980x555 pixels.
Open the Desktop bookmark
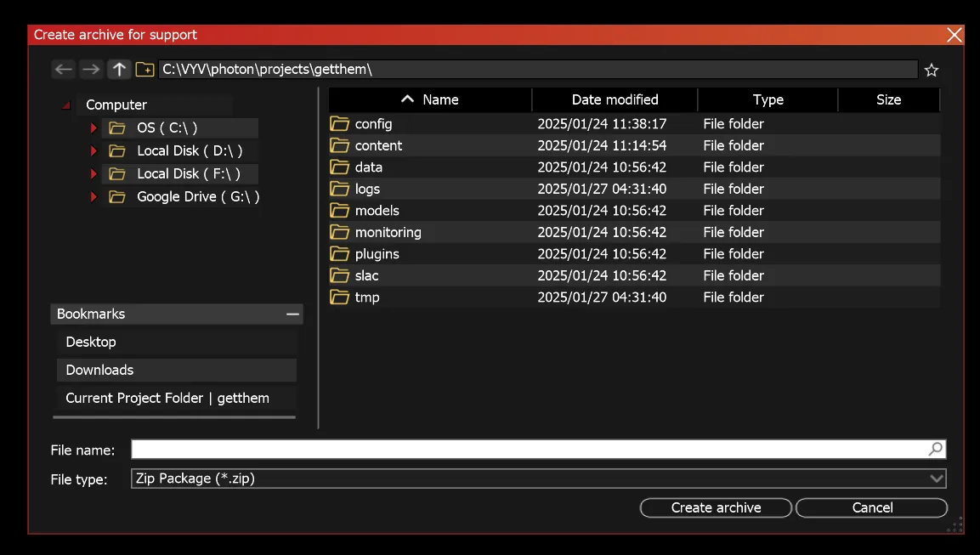click(x=176, y=342)
